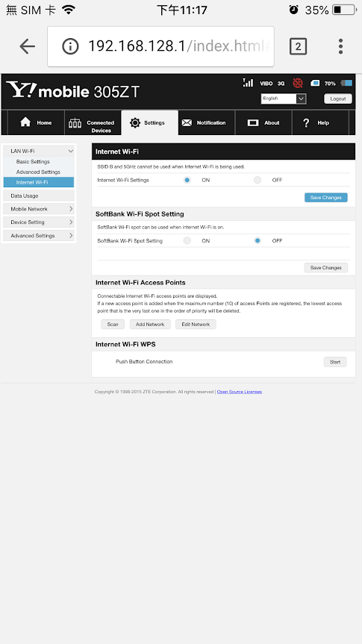Open the browser three-dot menu
Image resolution: width=362 pixels, height=644 pixels.
point(340,46)
